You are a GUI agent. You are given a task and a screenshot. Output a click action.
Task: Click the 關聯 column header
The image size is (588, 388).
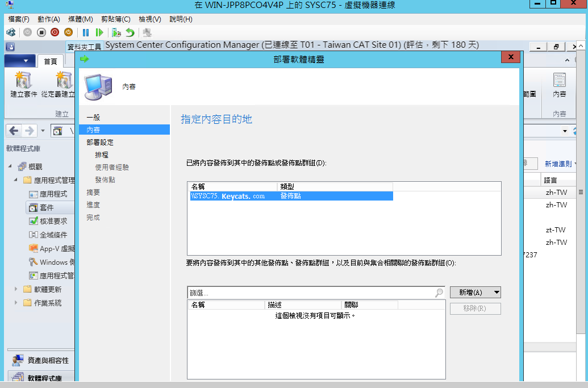[370, 305]
